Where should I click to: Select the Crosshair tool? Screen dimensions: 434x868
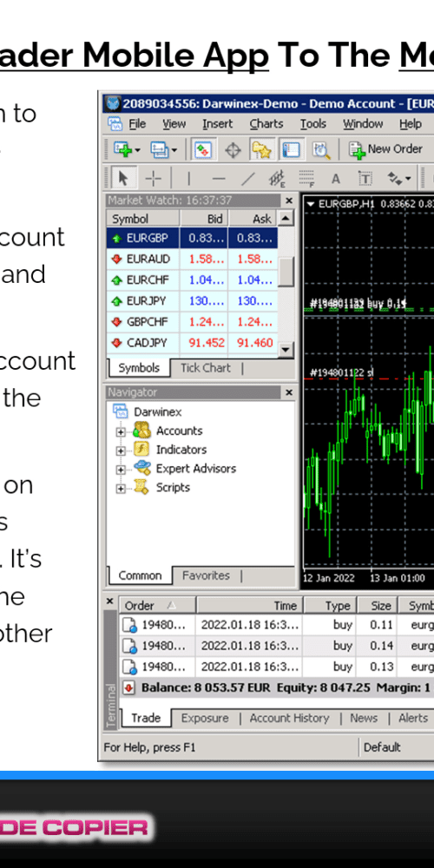pyautogui.click(x=153, y=178)
